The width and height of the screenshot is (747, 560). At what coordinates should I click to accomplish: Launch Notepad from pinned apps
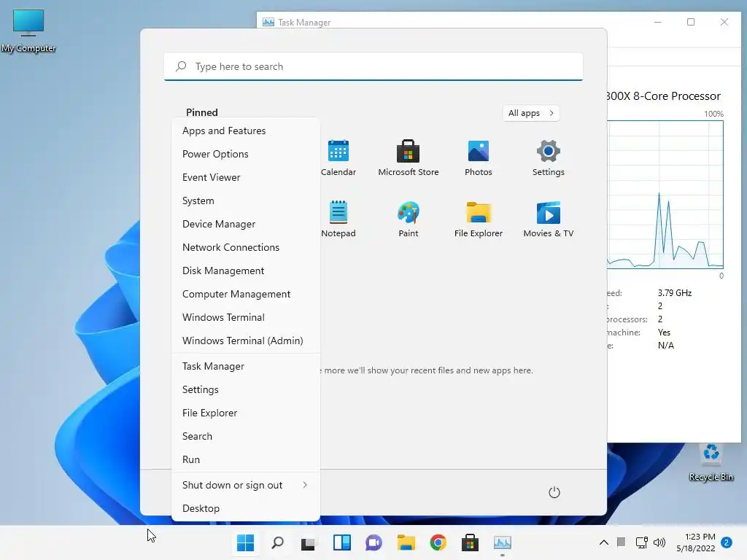[338, 219]
